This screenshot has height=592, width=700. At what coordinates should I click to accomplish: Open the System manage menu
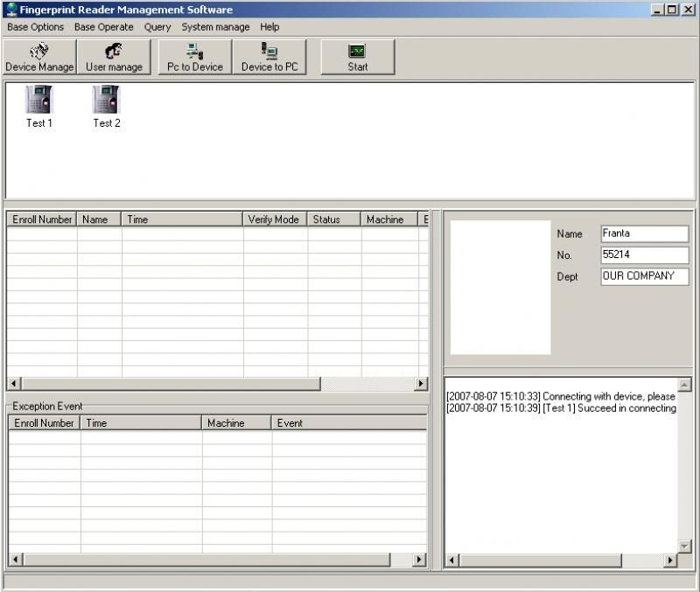click(215, 27)
